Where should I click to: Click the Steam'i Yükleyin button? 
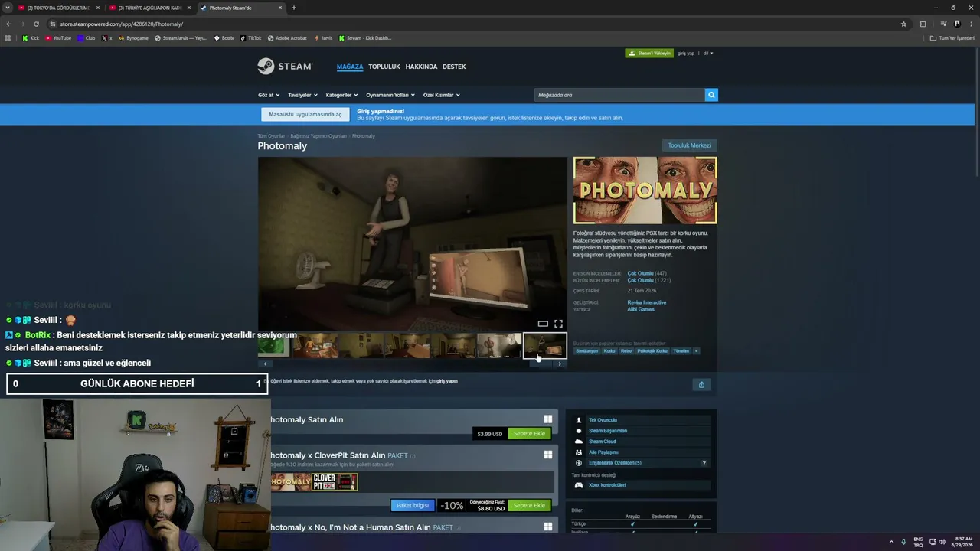649,54
